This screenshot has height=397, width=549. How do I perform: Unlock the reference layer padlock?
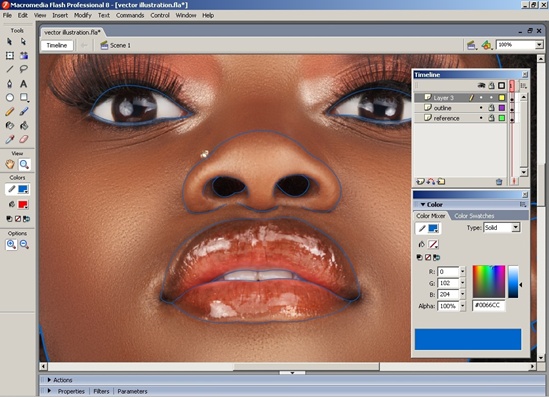pyautogui.click(x=492, y=118)
